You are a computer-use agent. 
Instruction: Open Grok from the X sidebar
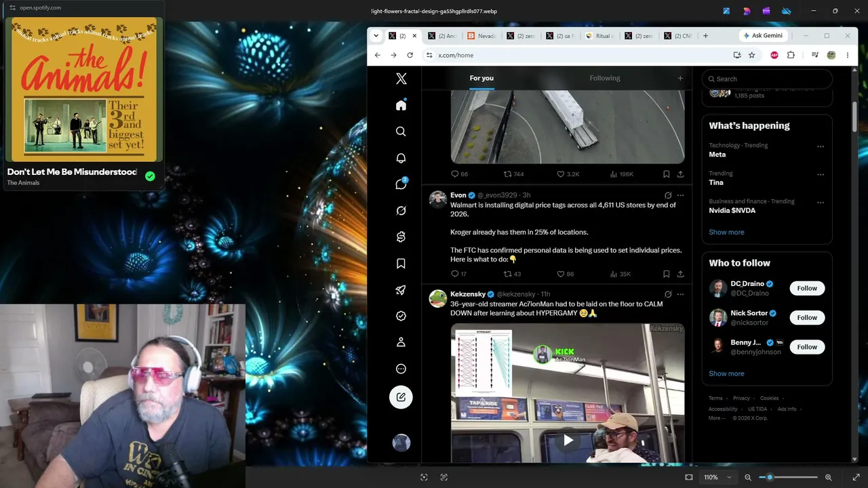click(401, 211)
